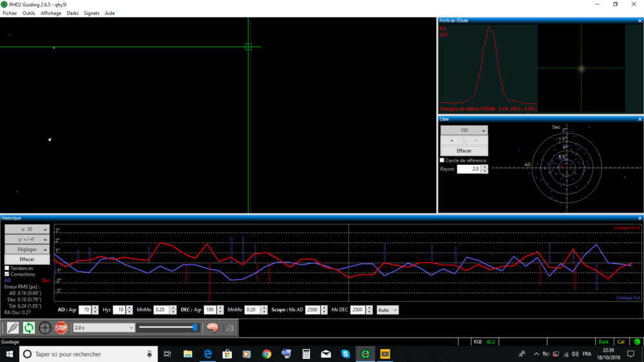The height and width of the screenshot is (362, 644).
Task: Click the Rayon spinner arrows
Action: click(485, 169)
